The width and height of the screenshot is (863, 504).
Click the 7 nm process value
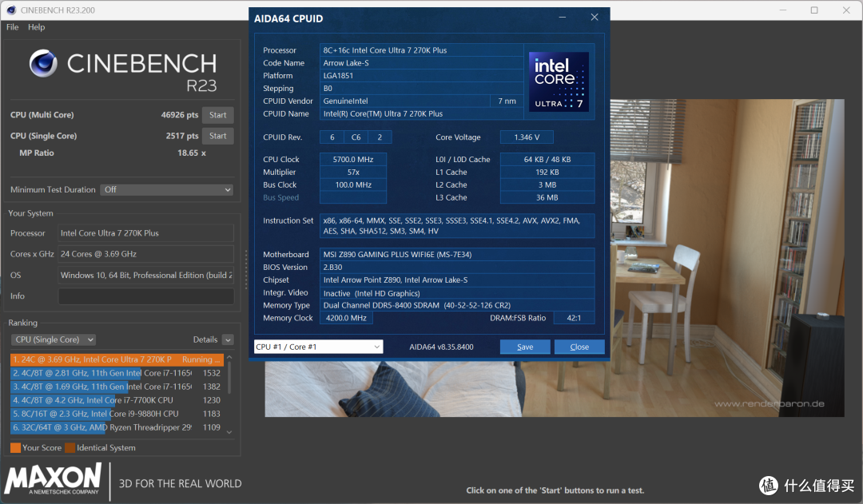point(507,101)
